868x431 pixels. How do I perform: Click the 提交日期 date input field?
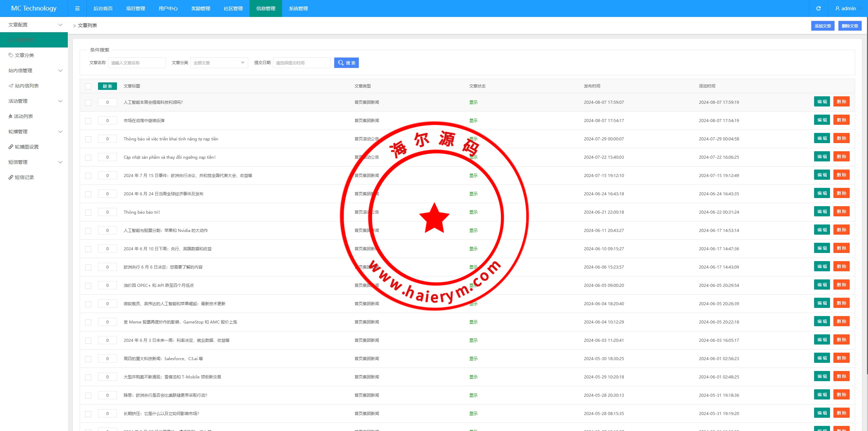(x=301, y=63)
